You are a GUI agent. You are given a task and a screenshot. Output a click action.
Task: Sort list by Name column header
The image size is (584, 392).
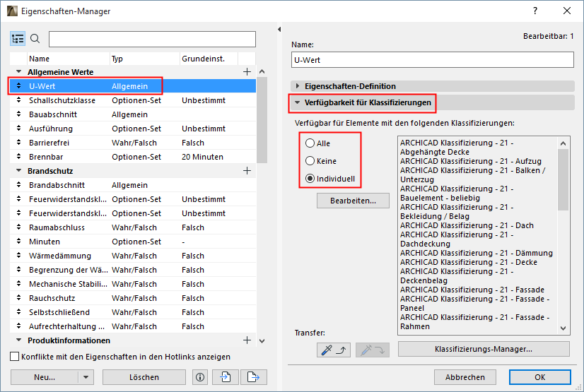click(69, 59)
